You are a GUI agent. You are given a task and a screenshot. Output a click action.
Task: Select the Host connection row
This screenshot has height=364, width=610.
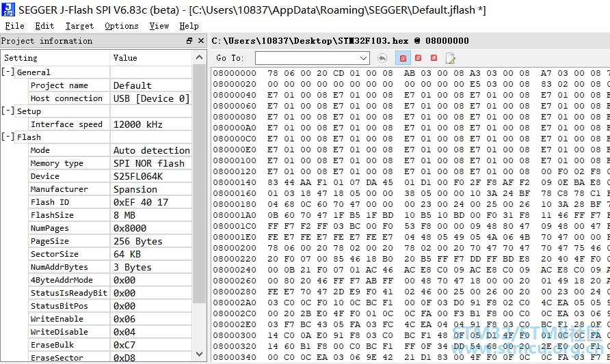pyautogui.click(x=111, y=98)
